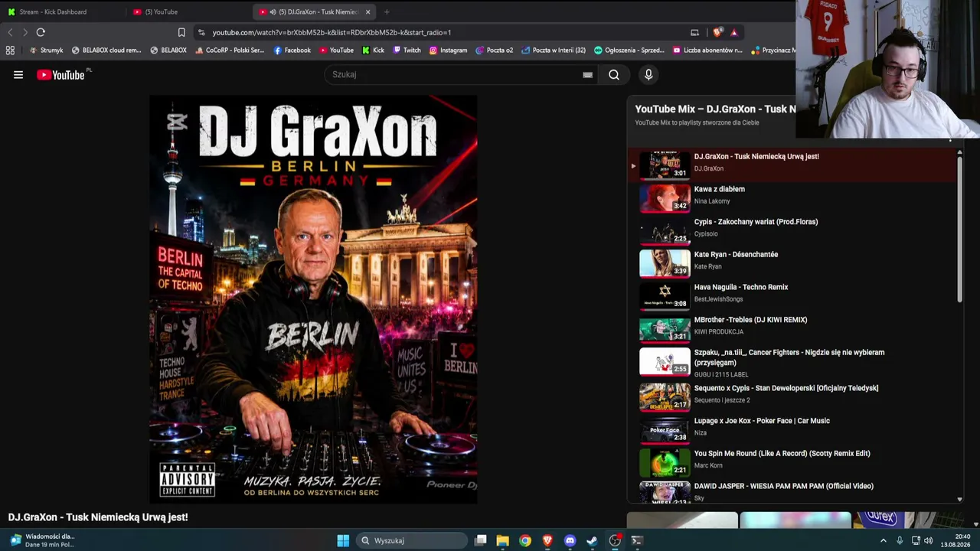Reload the page with the refresh icon
The image size is (980, 551).
[41, 32]
